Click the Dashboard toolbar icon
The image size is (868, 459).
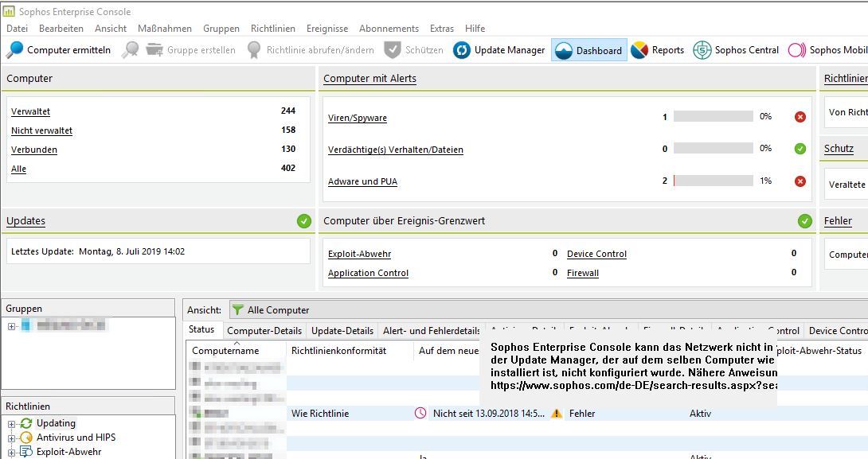[564, 50]
